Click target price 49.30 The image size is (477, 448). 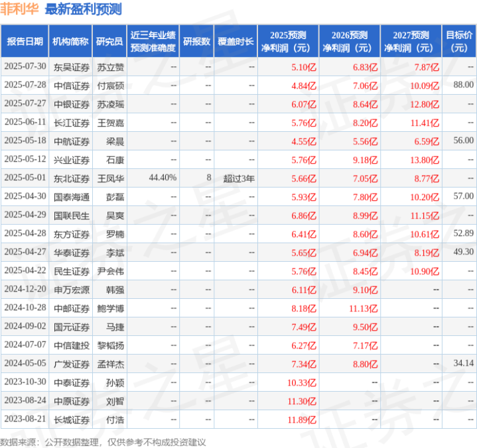click(463, 252)
